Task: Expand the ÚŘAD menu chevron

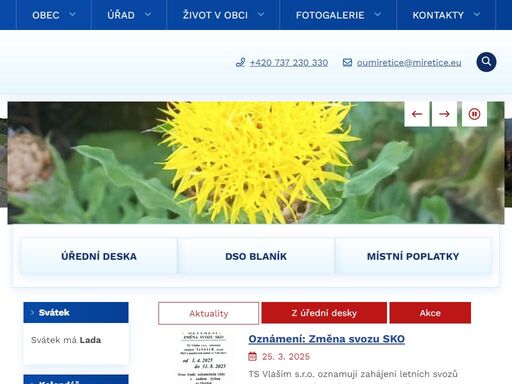Action: click(148, 14)
